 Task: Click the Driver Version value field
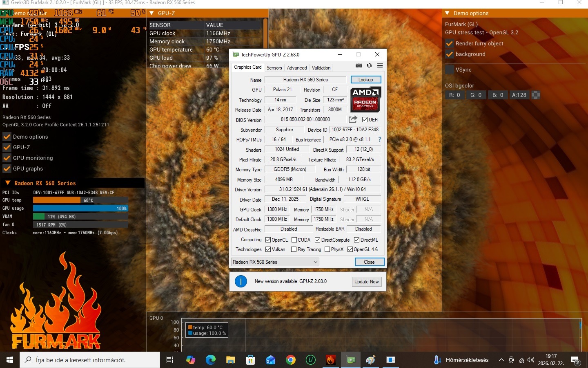(323, 189)
